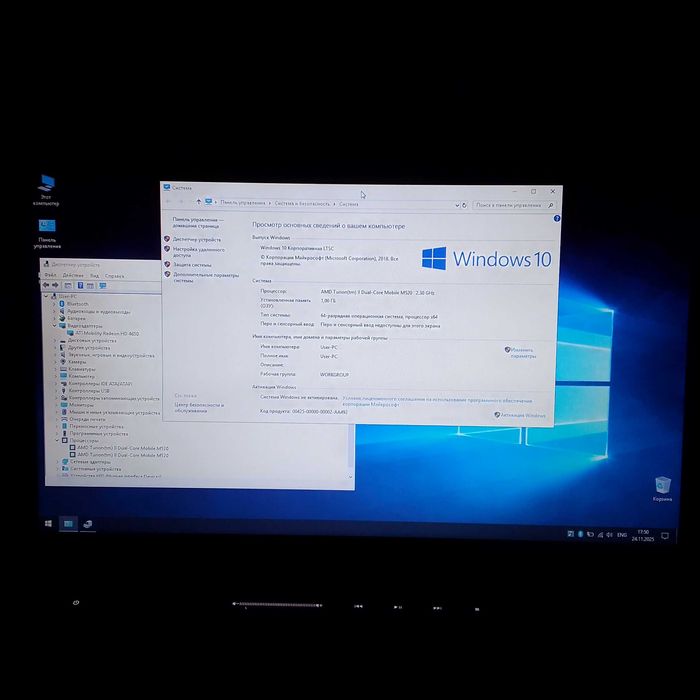Screen dimensions: 700x700
Task: Select the Очереди печати icon
Action: [64, 419]
